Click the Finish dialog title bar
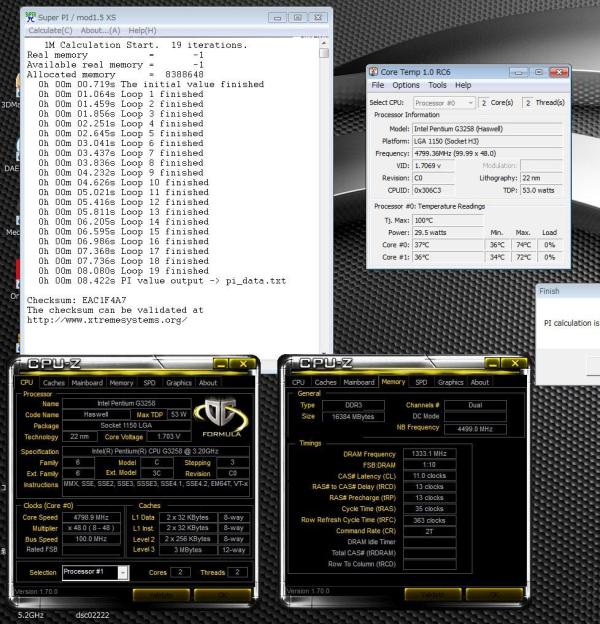The width and height of the screenshot is (600, 624). tap(568, 291)
